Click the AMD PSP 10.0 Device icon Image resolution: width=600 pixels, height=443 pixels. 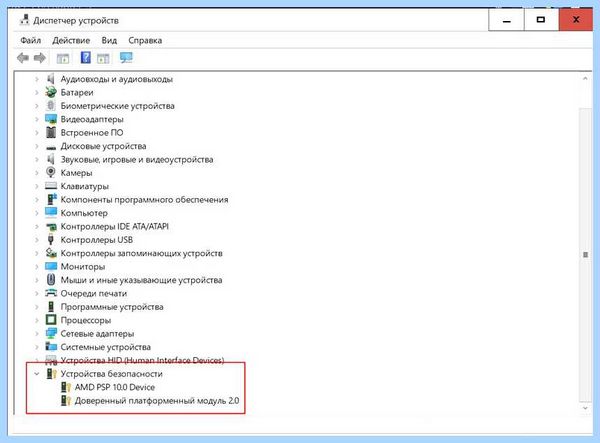pyautogui.click(x=66, y=387)
